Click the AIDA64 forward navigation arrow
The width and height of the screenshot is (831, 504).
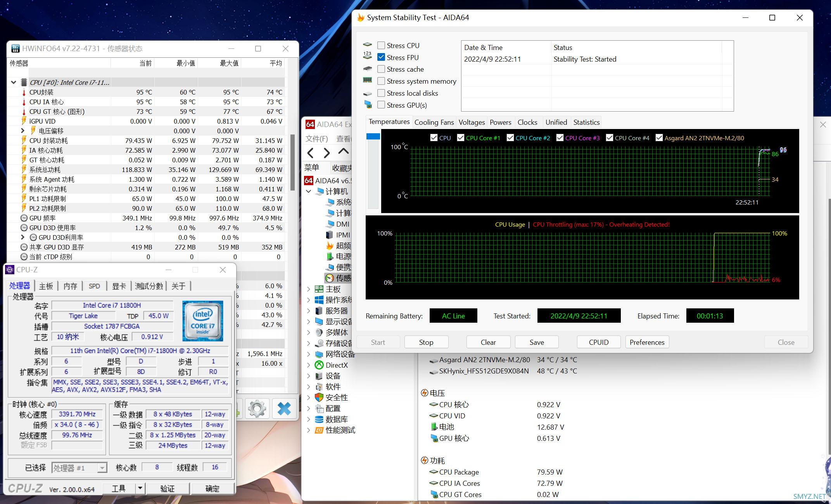click(x=327, y=153)
